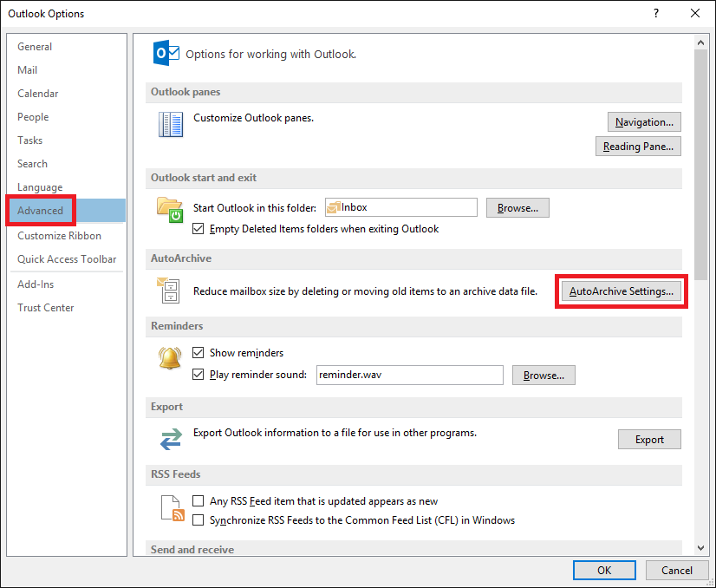The width and height of the screenshot is (716, 588).
Task: Toggle Empty Deleted Items folders when exiting
Action: (198, 228)
